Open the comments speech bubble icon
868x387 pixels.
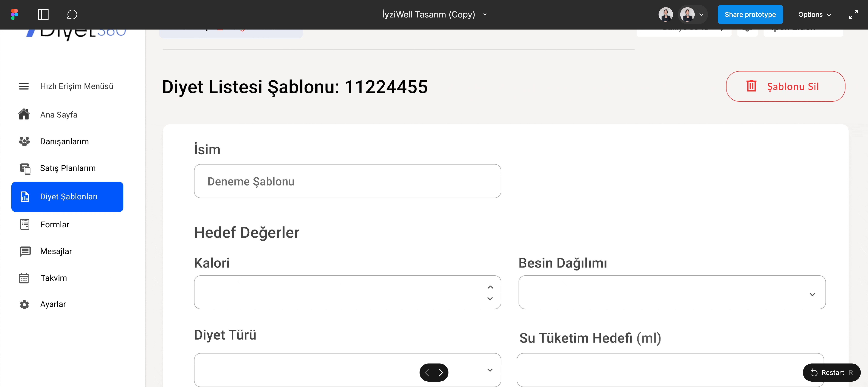point(72,14)
